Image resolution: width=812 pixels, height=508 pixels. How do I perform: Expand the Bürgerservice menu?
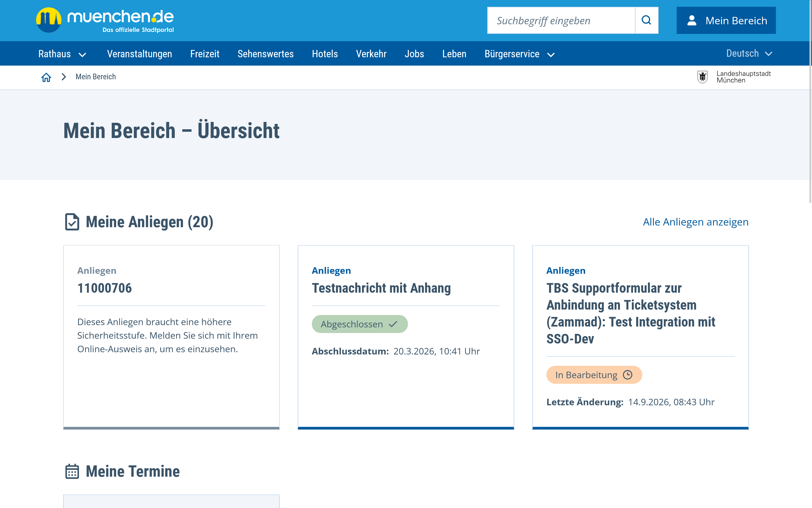(519, 54)
